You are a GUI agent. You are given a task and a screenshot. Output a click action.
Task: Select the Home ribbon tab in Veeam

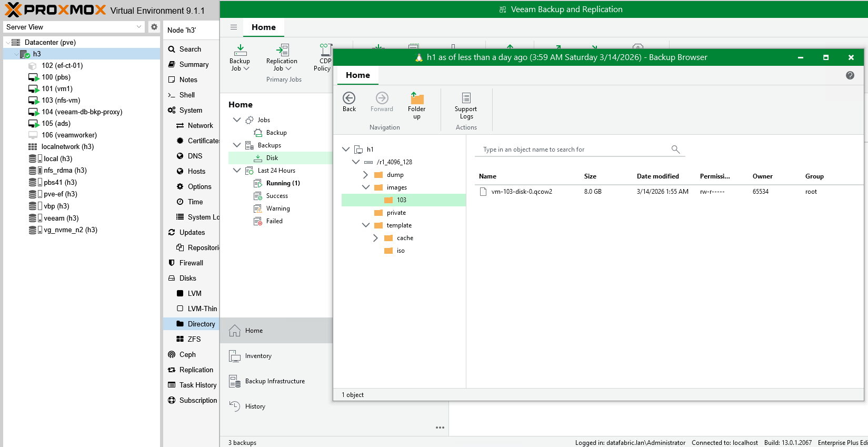[264, 27]
